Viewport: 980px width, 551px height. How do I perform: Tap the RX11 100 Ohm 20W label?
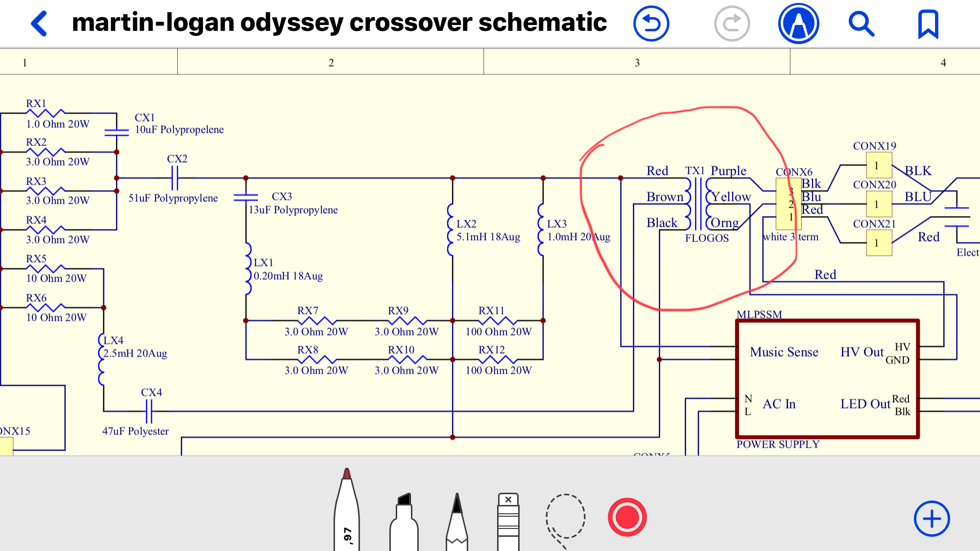point(498,321)
